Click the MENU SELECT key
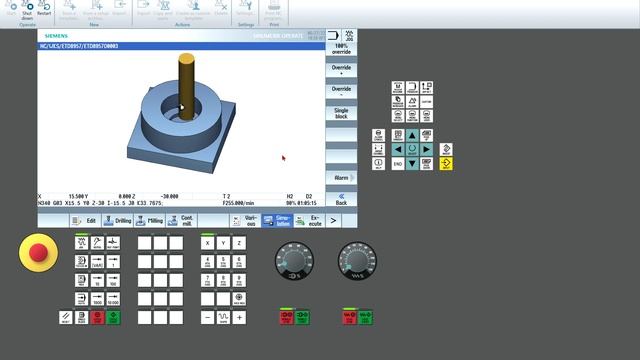Viewport: 640px width, 360px height. [398, 116]
